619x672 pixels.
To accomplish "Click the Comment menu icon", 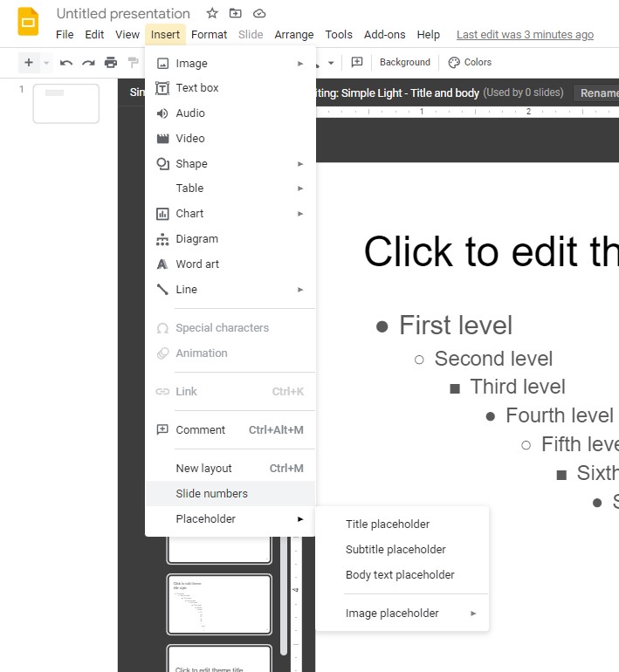I will [x=162, y=429].
